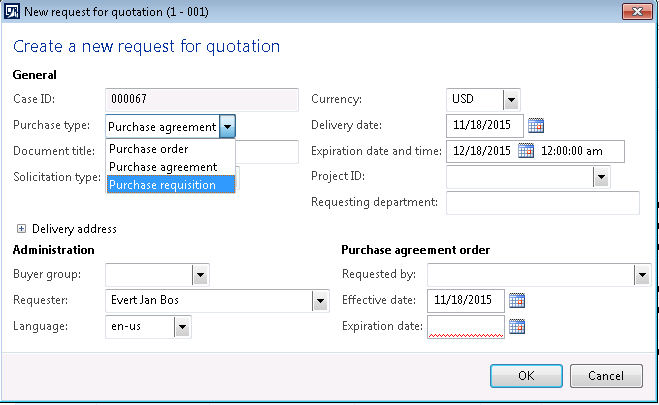Viewport: 659px width, 405px height.
Task: Click the Requesting department field
Action: (542, 203)
